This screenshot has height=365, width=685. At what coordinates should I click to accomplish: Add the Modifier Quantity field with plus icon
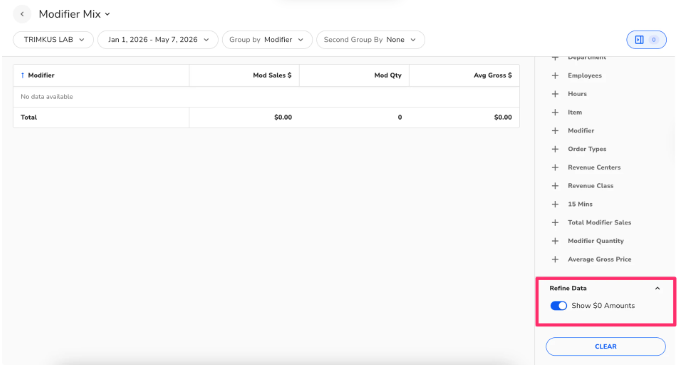tap(555, 241)
